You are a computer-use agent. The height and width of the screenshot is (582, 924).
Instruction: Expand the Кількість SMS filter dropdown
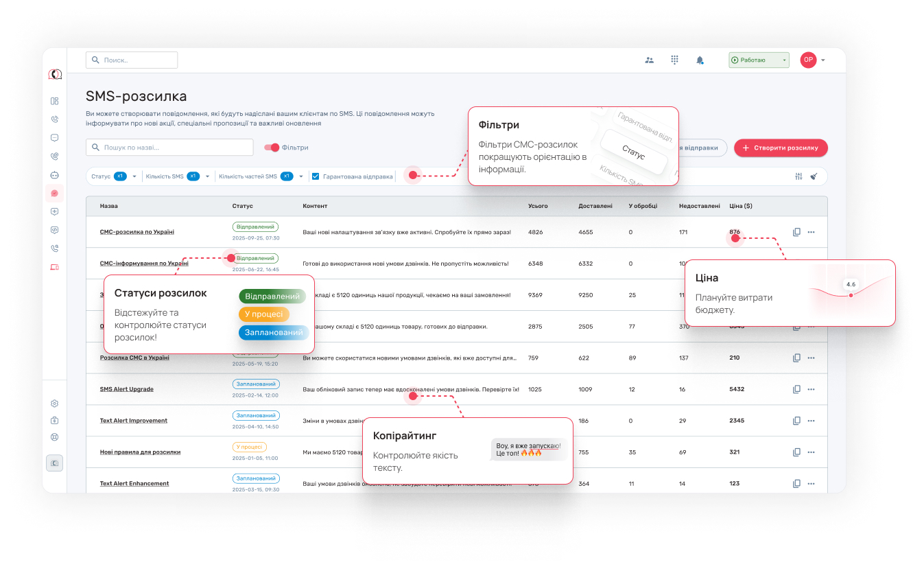point(207,176)
